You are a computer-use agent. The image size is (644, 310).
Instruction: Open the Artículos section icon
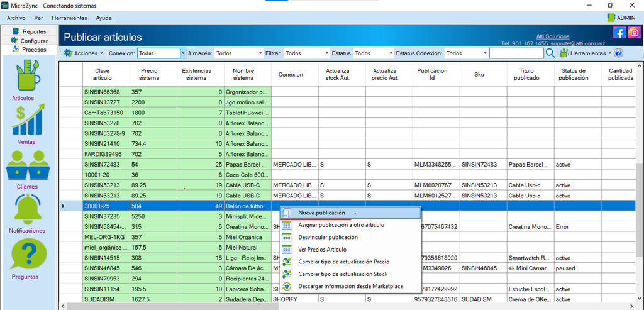click(x=28, y=75)
